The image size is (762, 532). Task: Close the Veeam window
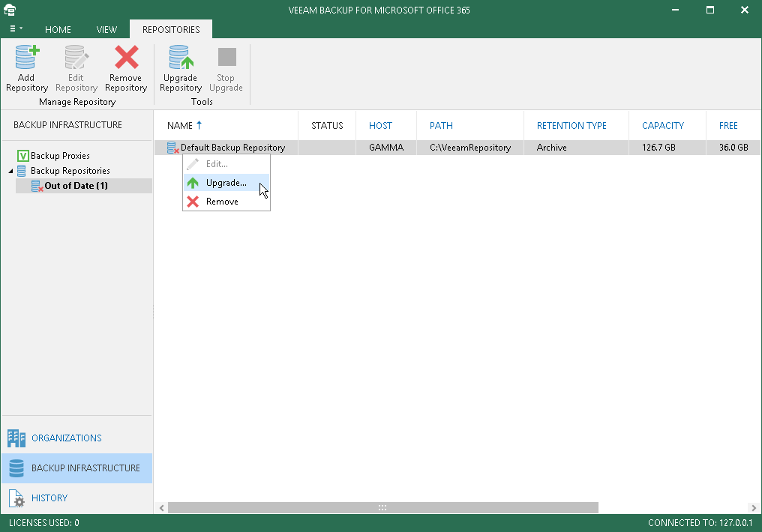pyautogui.click(x=745, y=10)
